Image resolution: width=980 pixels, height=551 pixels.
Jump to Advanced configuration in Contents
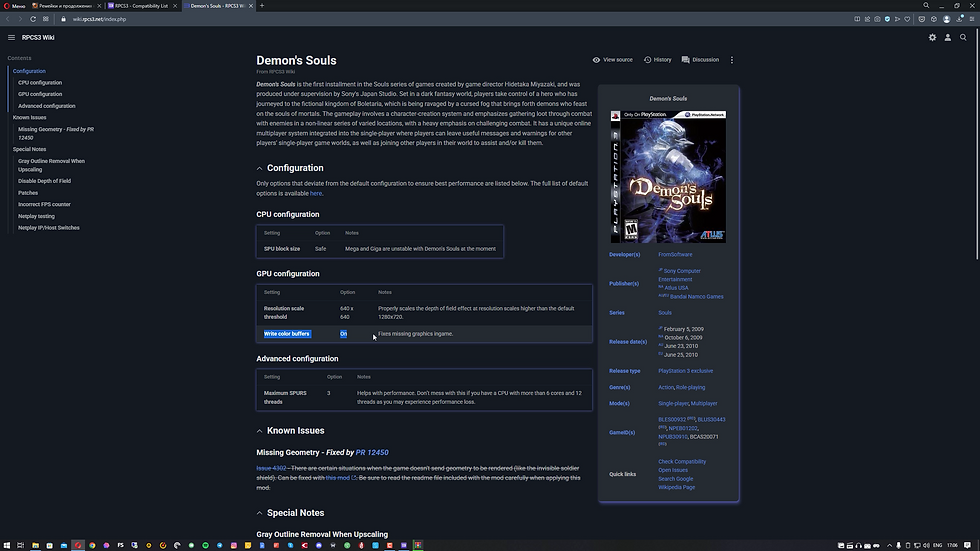(x=47, y=106)
